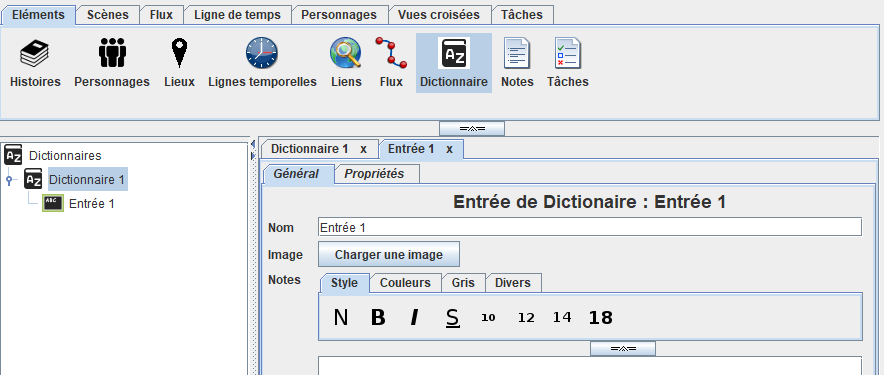Select the Flux connected-nodes icon
The image size is (884, 375).
click(391, 52)
